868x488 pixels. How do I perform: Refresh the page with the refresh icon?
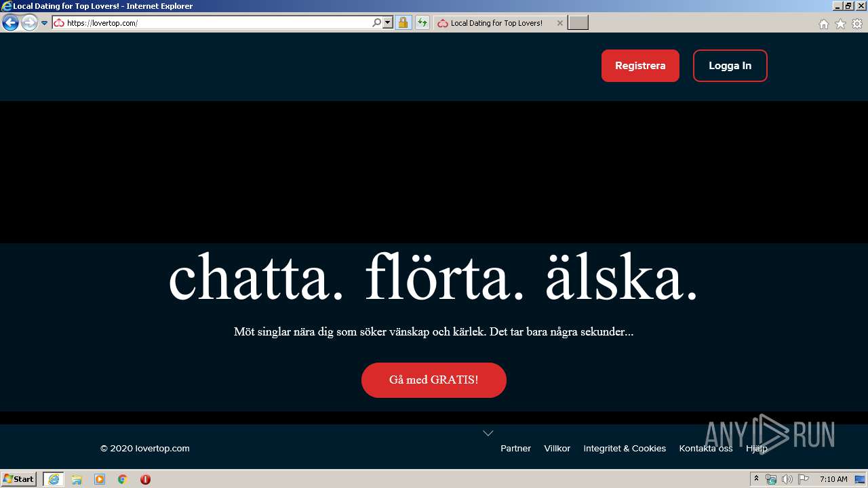point(422,23)
